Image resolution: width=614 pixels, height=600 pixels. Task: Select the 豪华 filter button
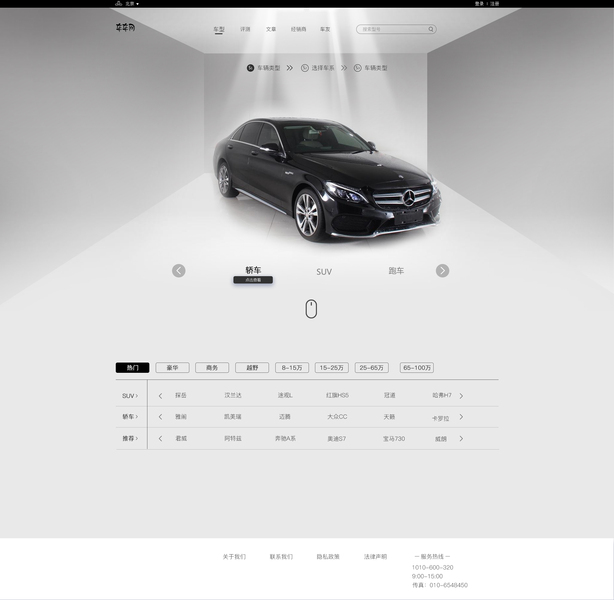tap(172, 367)
